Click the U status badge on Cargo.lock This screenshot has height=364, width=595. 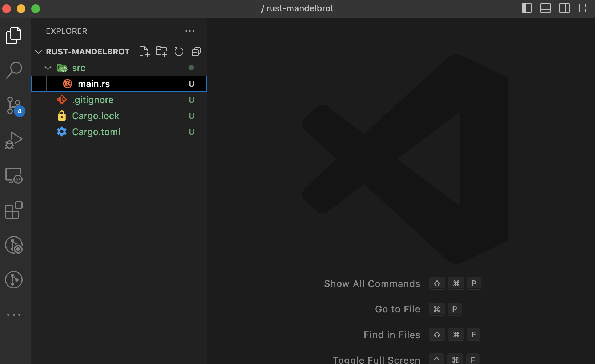point(192,116)
